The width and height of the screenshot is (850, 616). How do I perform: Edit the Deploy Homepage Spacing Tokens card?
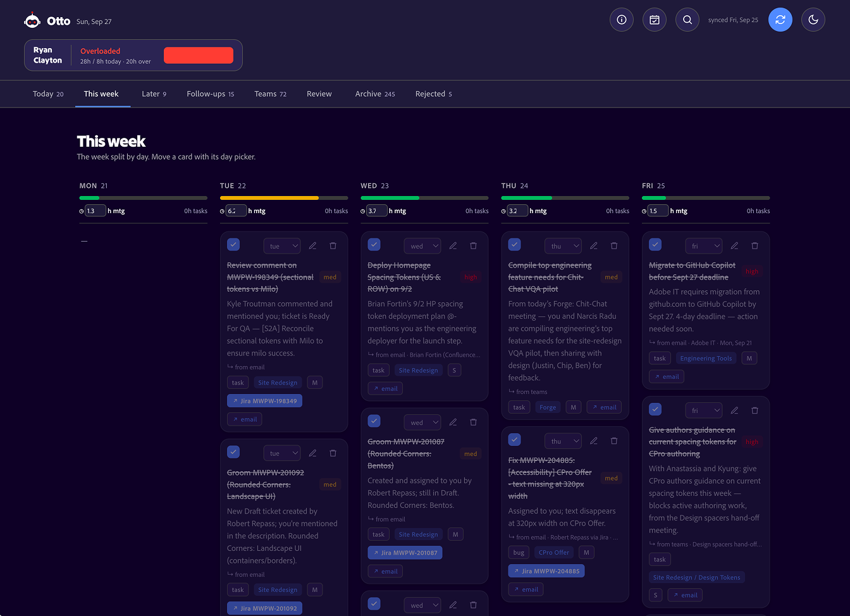click(x=453, y=245)
